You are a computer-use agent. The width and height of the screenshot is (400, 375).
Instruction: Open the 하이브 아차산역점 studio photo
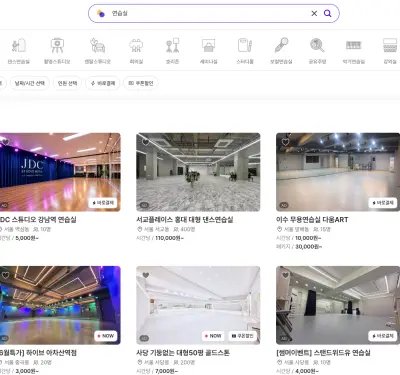60,305
